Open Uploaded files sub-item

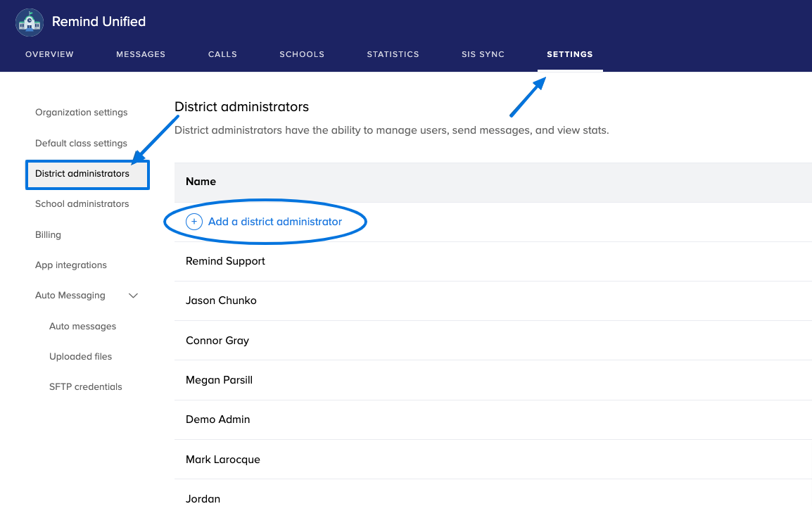click(80, 357)
